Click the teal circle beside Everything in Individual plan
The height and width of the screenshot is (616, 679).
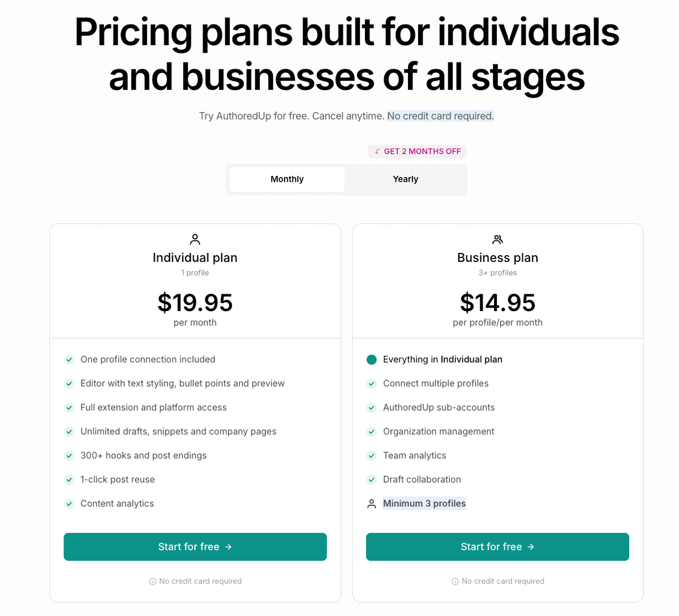point(372,359)
